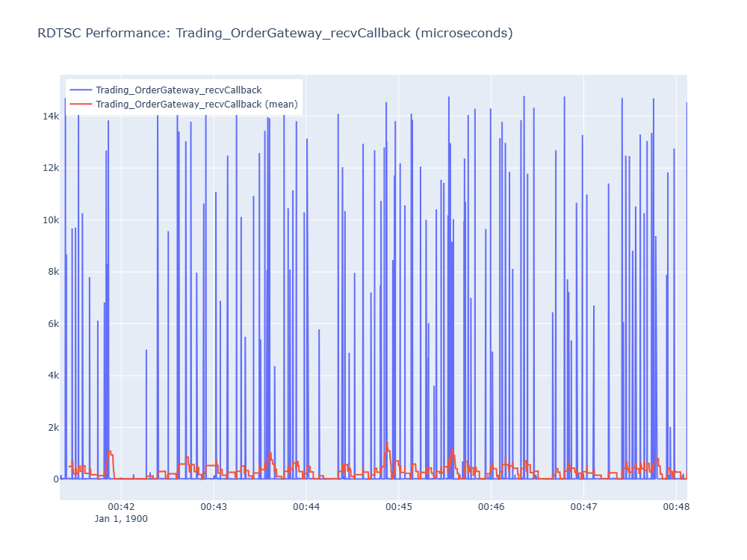Viewport: 747px width, 560px height.
Task: Click the 6k y-axis label
Action: tap(53, 324)
